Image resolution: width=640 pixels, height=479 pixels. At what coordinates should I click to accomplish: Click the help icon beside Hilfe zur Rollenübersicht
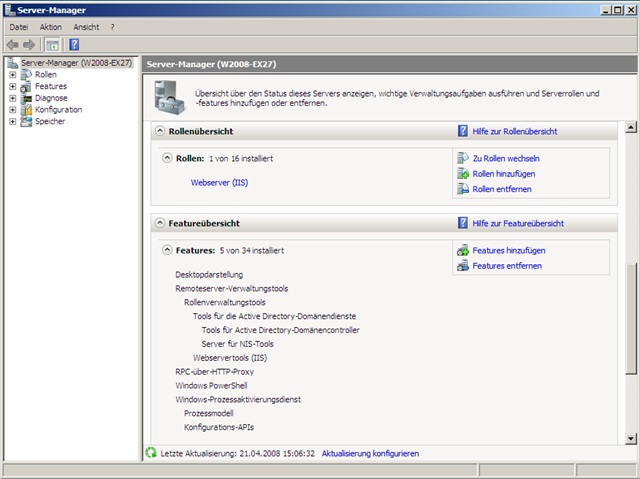click(x=463, y=131)
